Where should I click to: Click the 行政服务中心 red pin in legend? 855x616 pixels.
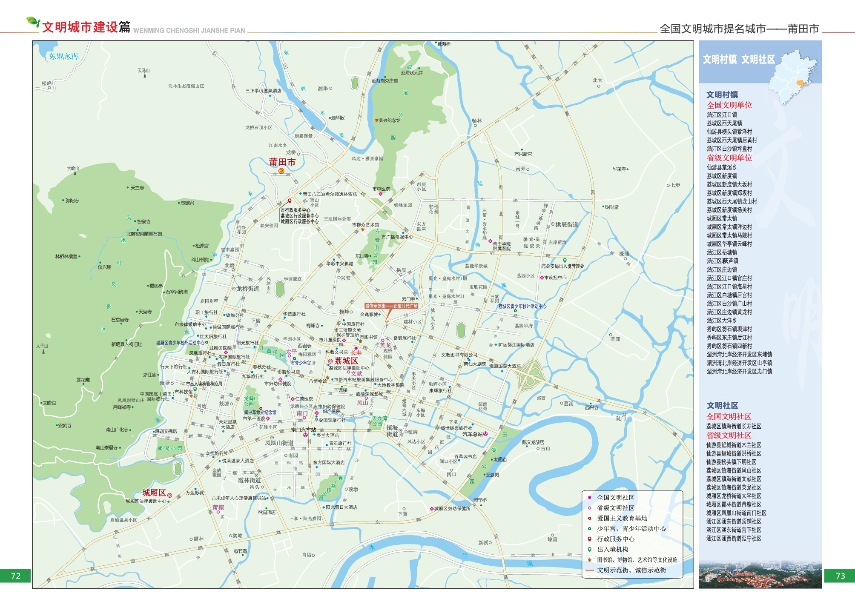590,539
